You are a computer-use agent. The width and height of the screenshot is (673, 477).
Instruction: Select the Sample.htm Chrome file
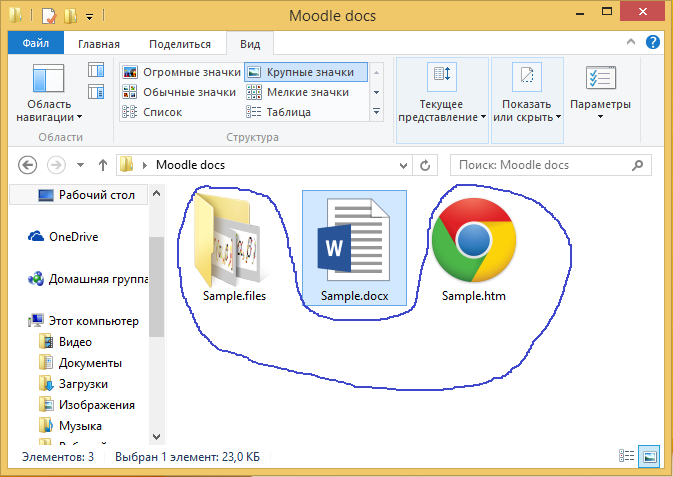pyautogui.click(x=474, y=248)
